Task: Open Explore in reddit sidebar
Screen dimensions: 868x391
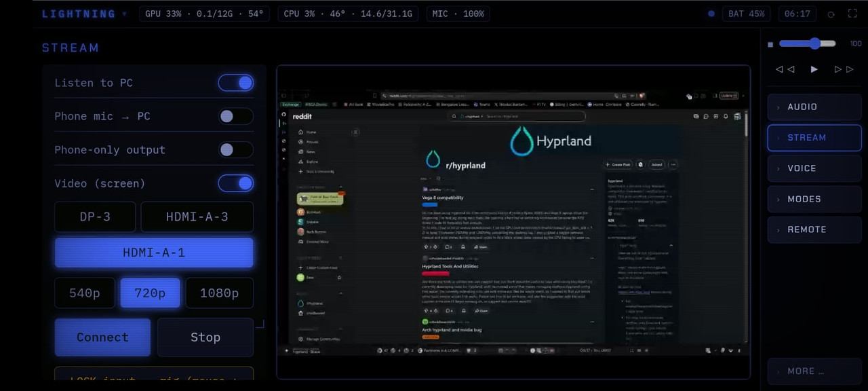Action: click(x=308, y=162)
